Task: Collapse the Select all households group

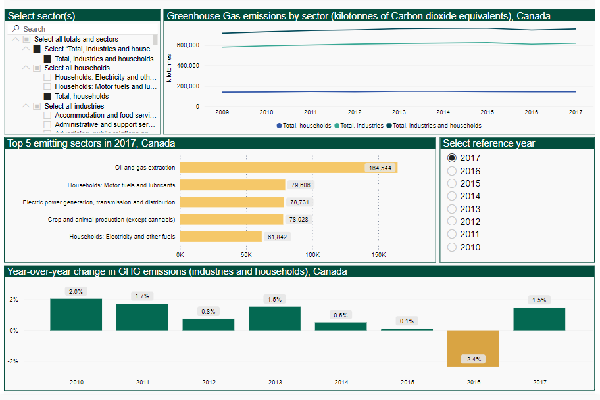Action: (24, 67)
